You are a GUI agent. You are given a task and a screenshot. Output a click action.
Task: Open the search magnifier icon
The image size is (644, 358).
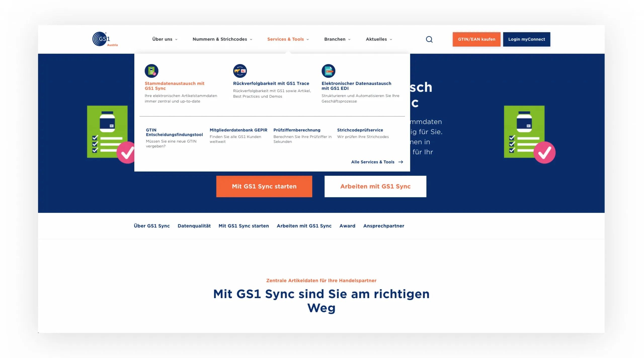[429, 40]
